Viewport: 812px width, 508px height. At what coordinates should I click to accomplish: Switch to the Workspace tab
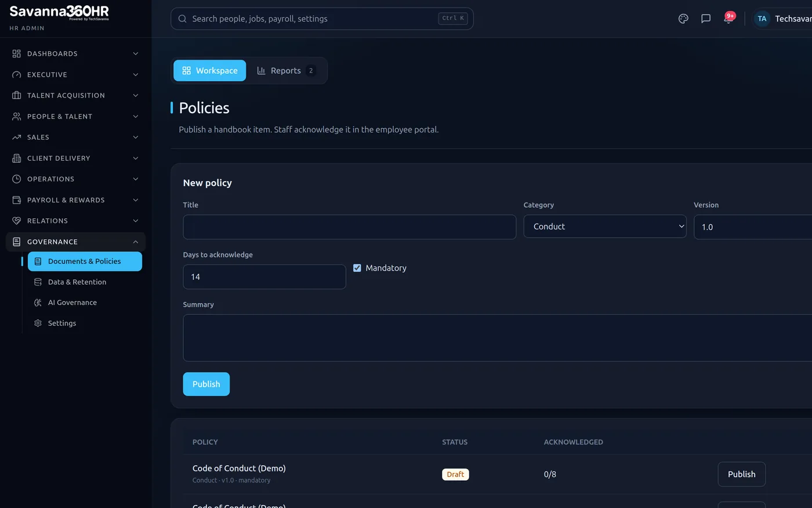click(210, 70)
